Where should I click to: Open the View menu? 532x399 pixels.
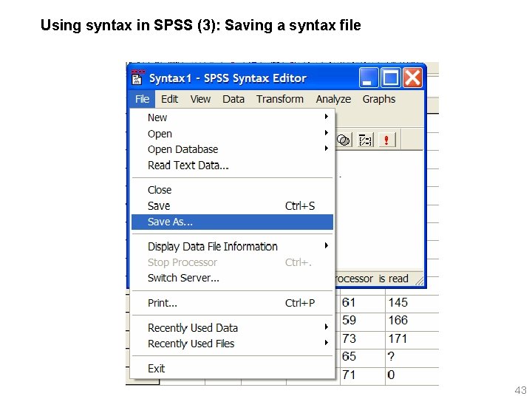(200, 99)
